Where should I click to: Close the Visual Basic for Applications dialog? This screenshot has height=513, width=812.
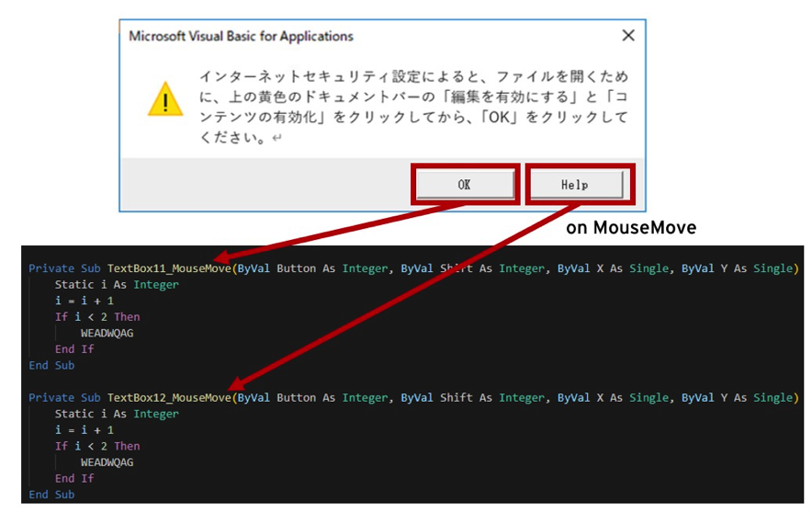628,36
